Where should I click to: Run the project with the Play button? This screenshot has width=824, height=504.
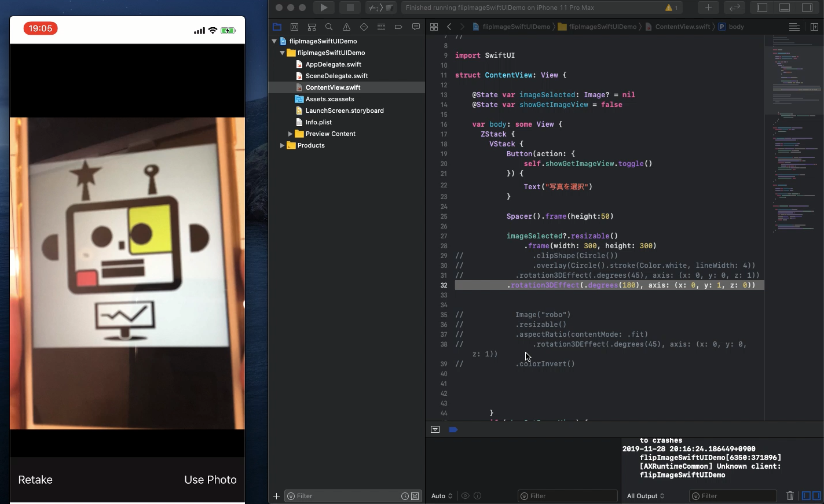324,8
